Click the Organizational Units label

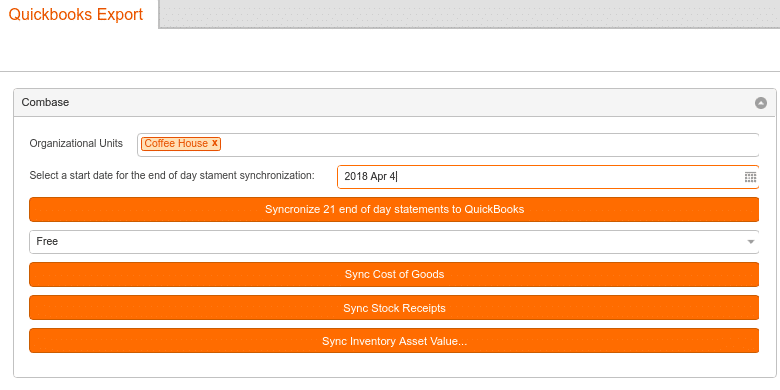76,143
